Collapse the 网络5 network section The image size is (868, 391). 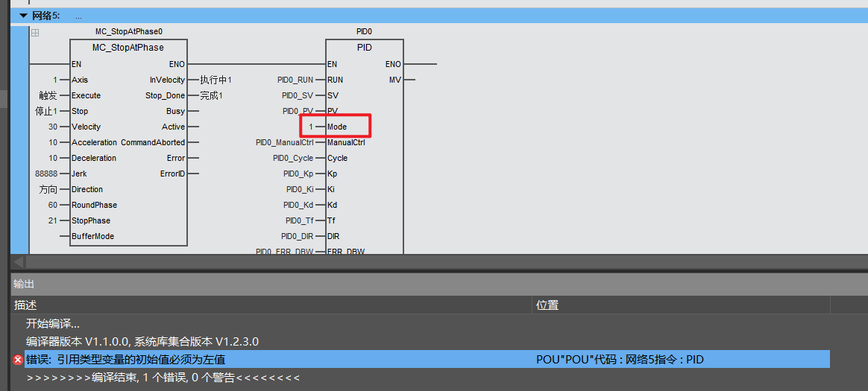click(22, 16)
